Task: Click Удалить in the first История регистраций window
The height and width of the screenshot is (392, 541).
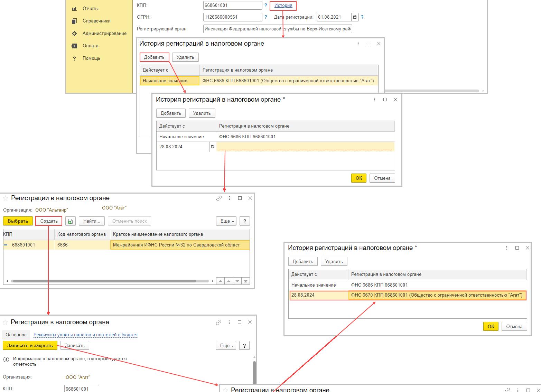Action: tap(185, 57)
